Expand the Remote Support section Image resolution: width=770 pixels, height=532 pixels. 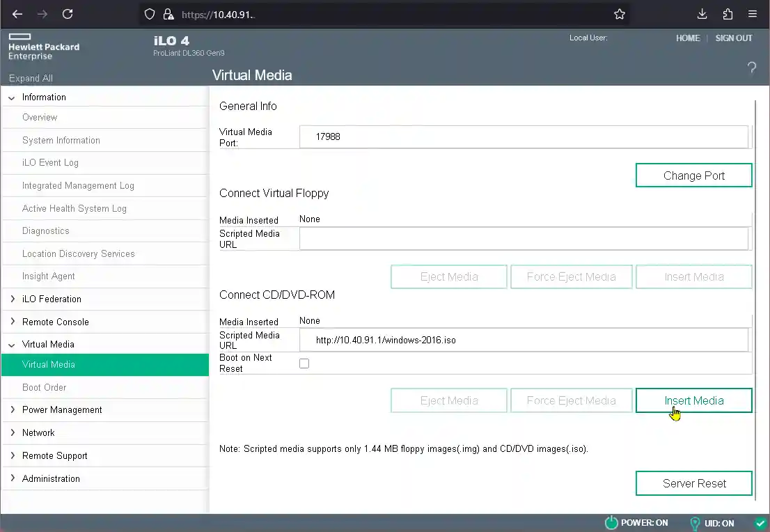tap(13, 455)
